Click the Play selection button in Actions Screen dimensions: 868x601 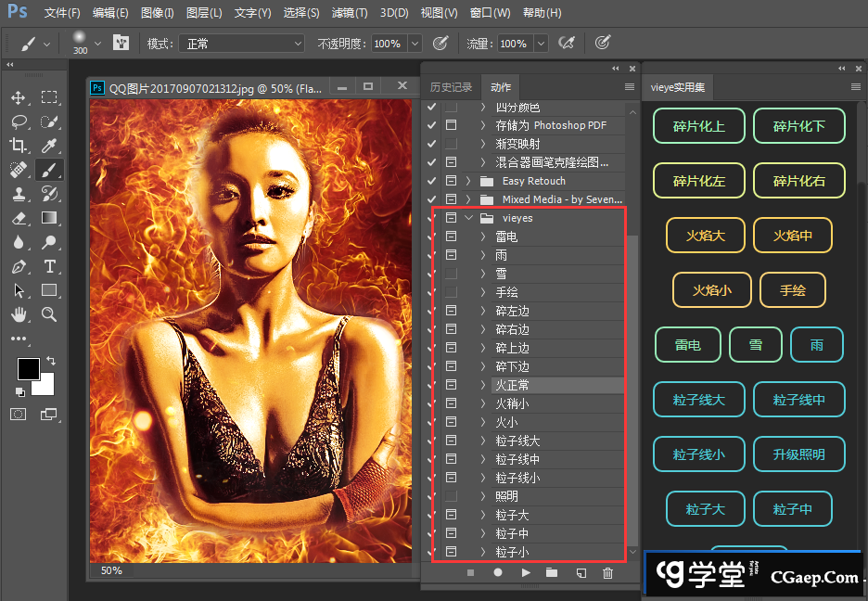click(x=526, y=573)
